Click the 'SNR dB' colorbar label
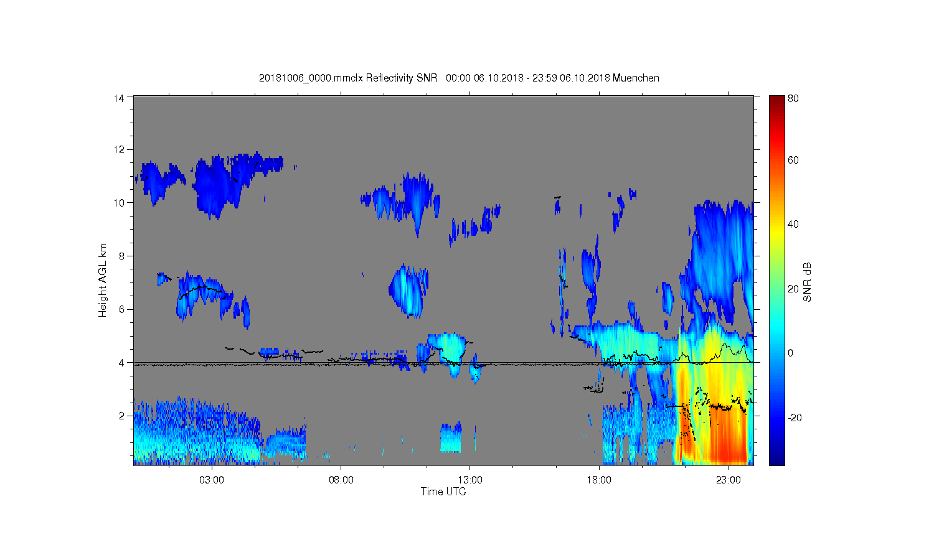The width and height of the screenshot is (934, 560). coord(808,282)
